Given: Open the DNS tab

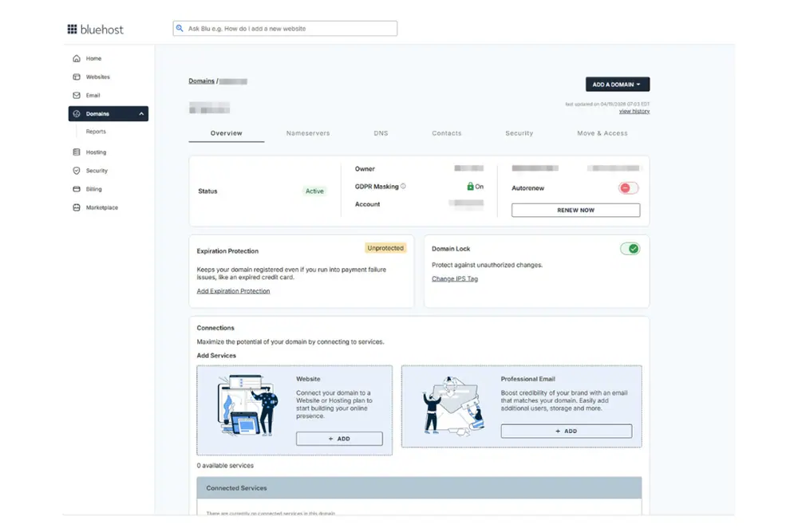Looking at the screenshot, I should 381,133.
